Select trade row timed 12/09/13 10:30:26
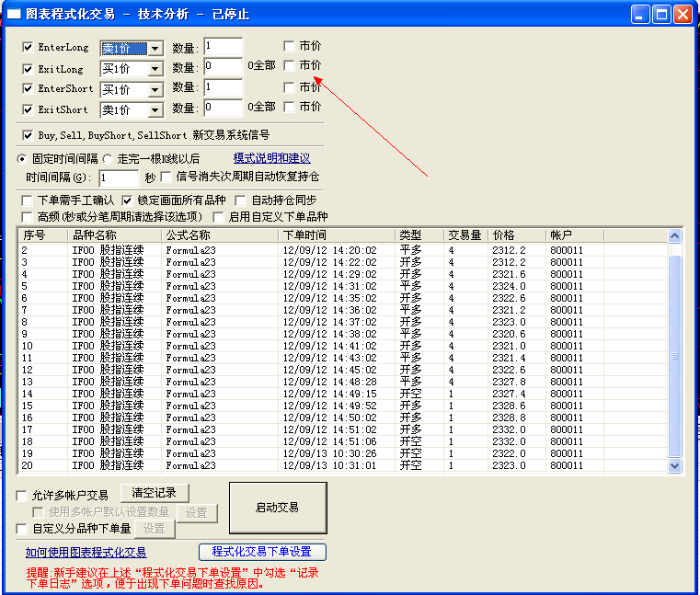Screen dimensions: 700x595 [x=343, y=453]
